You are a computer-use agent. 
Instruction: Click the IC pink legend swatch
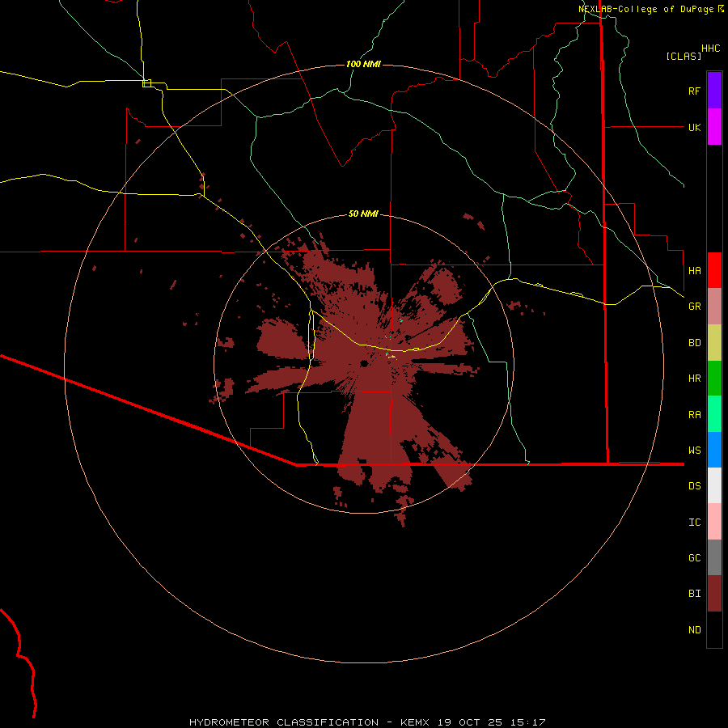click(x=714, y=522)
